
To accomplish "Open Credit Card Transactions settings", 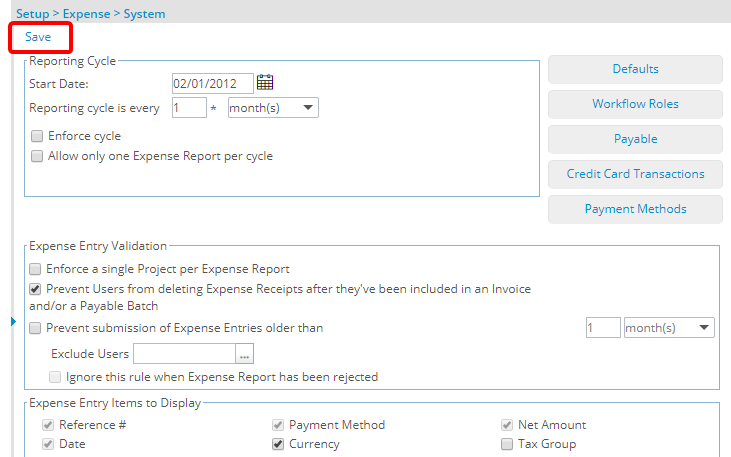I will (x=635, y=174).
